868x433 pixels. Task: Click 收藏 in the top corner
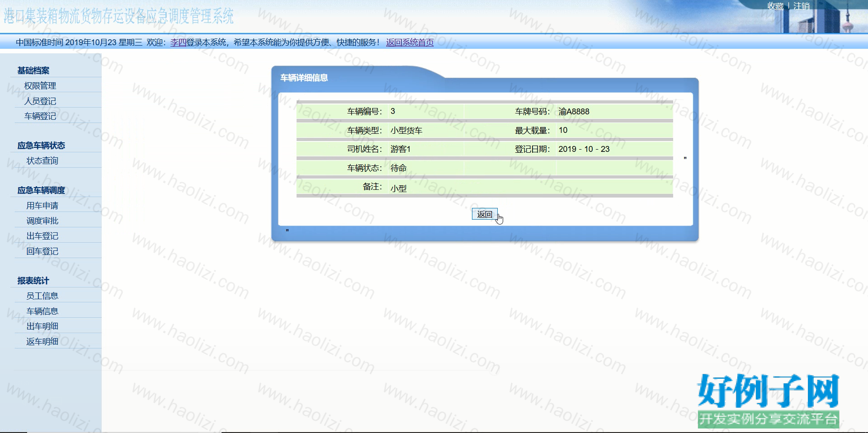(x=775, y=6)
